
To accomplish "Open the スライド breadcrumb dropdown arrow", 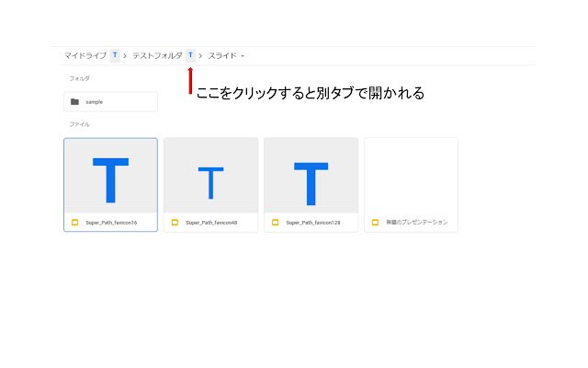I will pyautogui.click(x=243, y=56).
